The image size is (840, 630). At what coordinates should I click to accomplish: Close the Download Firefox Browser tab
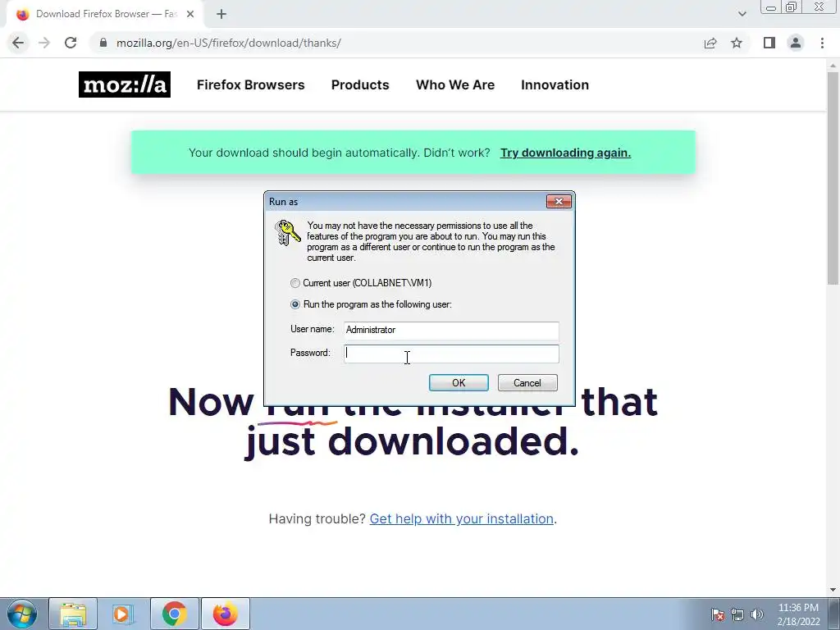pos(190,14)
